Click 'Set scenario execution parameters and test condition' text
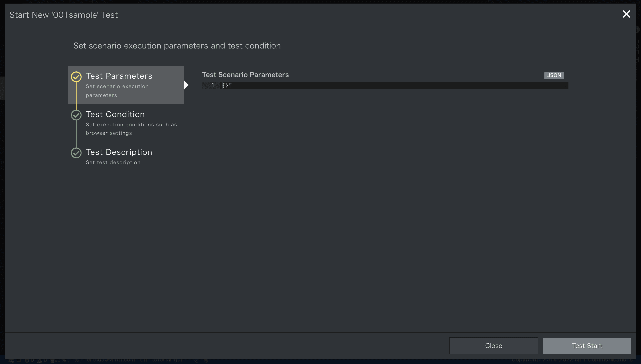This screenshot has height=364, width=641. click(177, 46)
